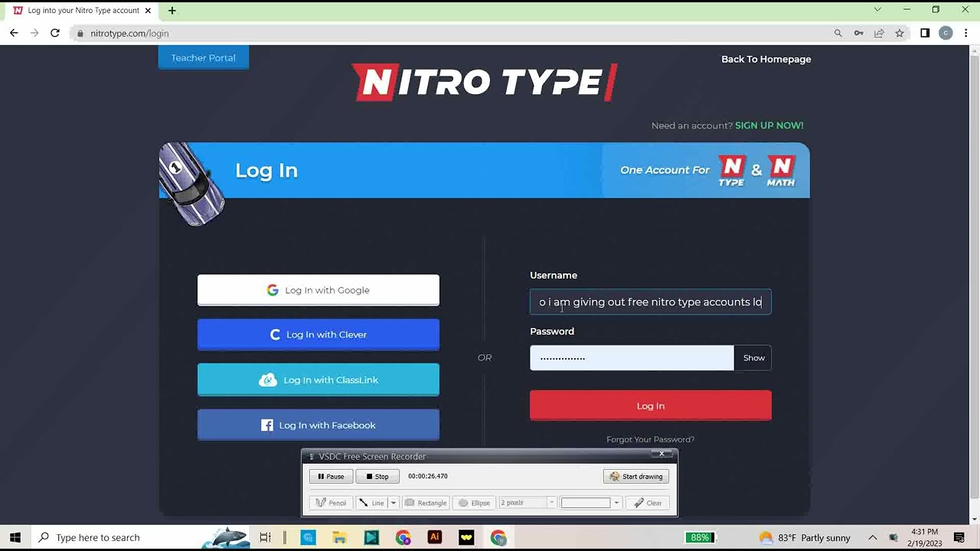This screenshot has height=551, width=980.
Task: Open Chrome side panel icon
Action: [x=925, y=33]
